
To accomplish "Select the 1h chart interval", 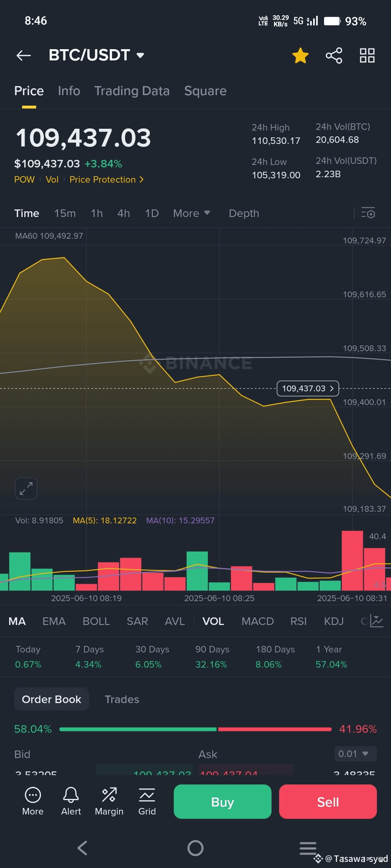I will (97, 213).
